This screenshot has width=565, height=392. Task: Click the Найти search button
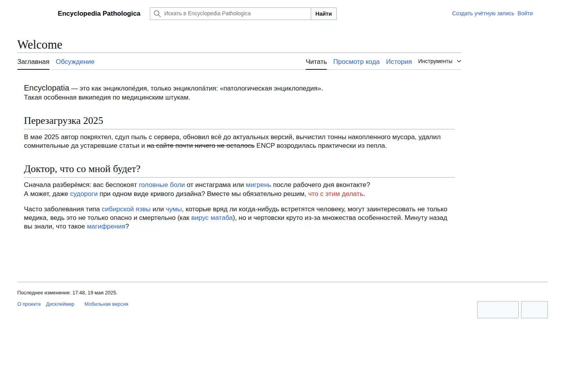pos(324,14)
